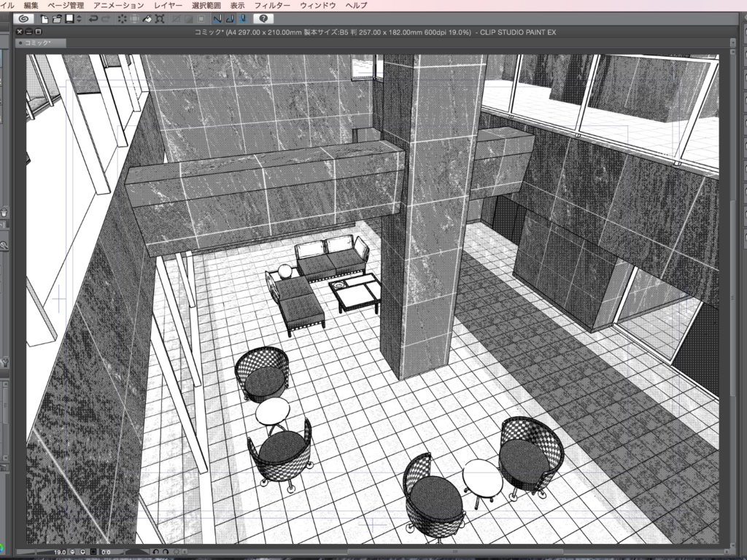Switch to the コミック canvas tab
The image size is (747, 560).
40,43
